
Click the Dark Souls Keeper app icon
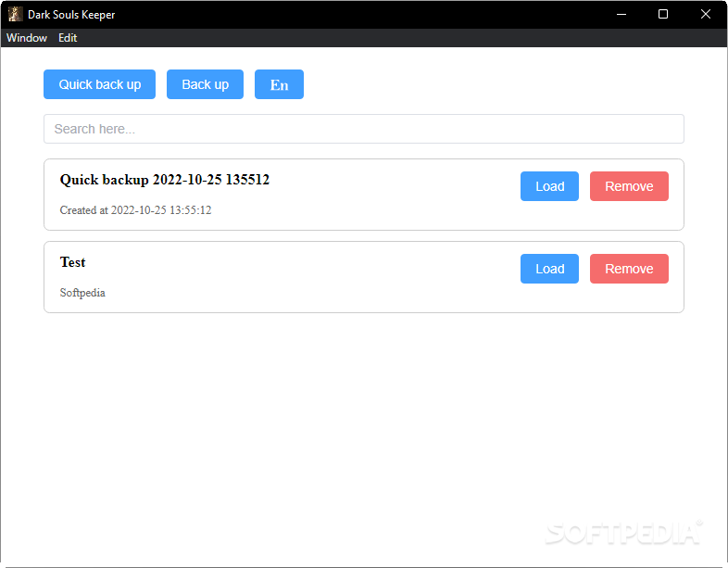click(16, 15)
